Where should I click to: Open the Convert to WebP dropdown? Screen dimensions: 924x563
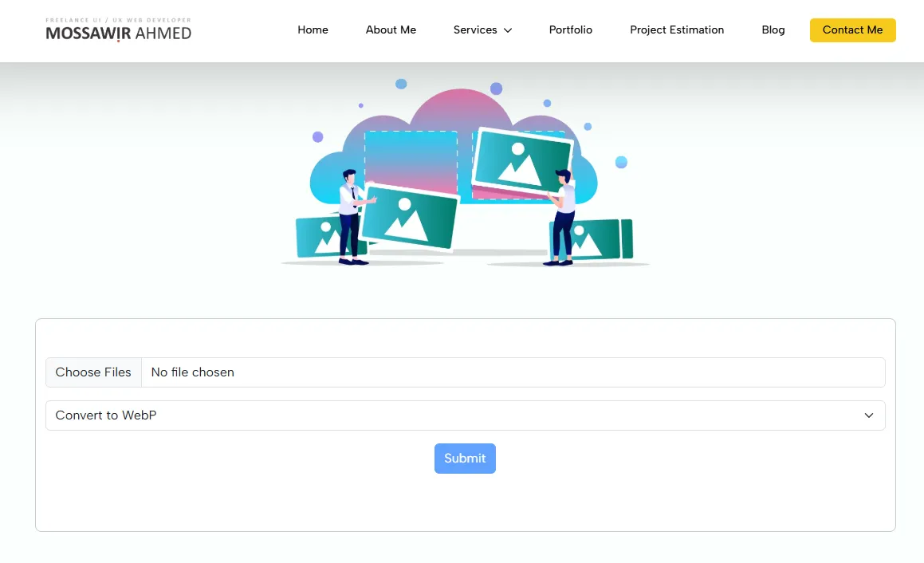[465, 415]
